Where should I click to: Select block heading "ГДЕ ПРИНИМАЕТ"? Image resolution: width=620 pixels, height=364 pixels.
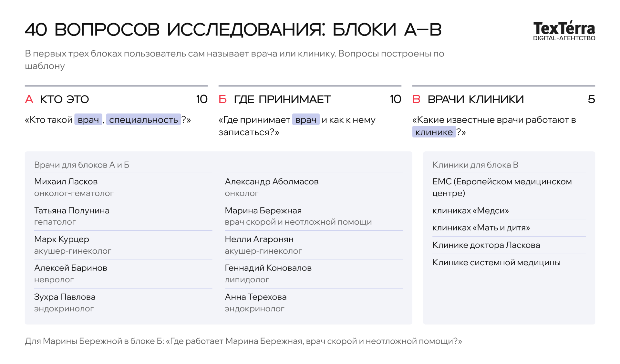point(282,99)
